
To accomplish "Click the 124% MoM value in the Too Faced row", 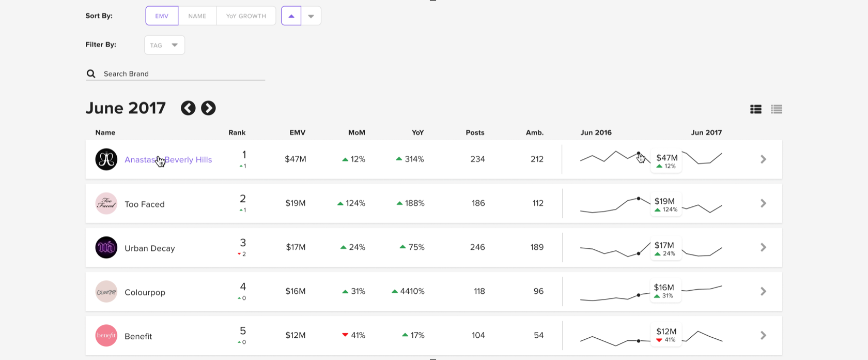I will [x=351, y=203].
